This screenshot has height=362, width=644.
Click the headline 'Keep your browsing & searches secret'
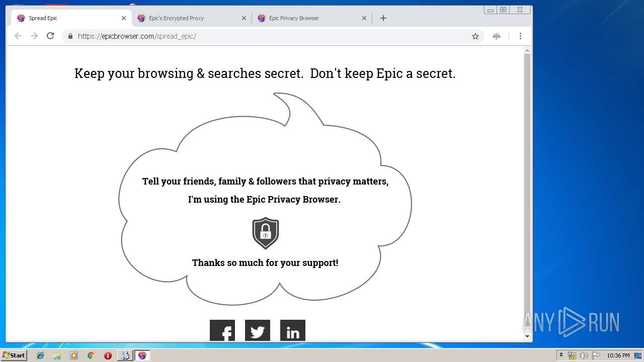pyautogui.click(x=189, y=73)
